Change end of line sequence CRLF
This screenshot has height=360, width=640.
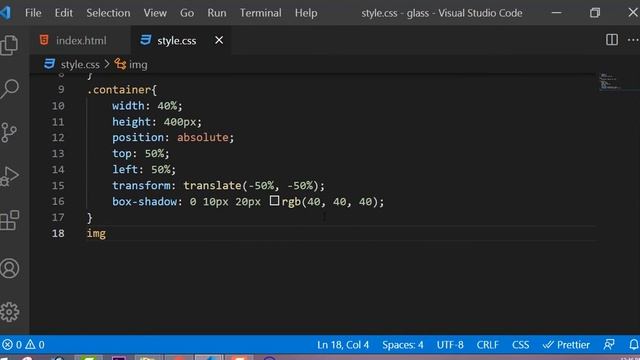click(487, 345)
